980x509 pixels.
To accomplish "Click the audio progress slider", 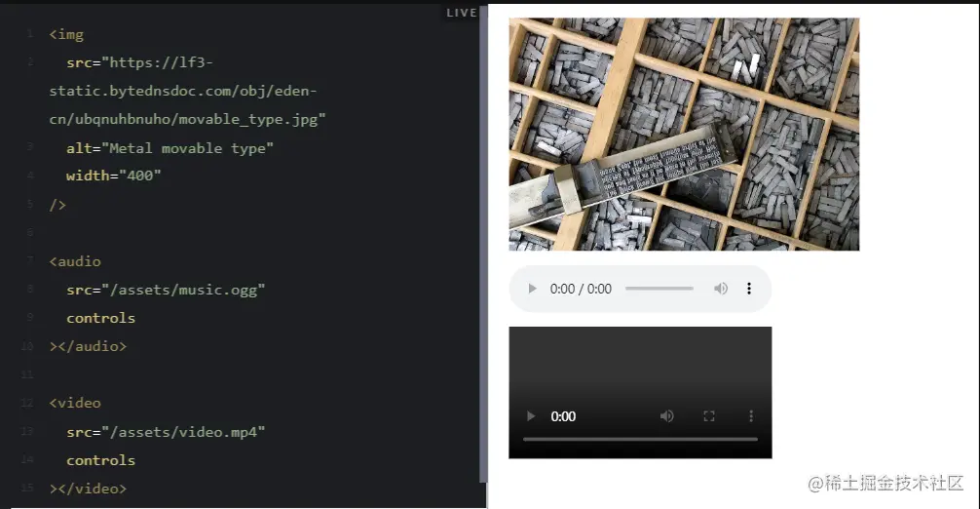I will (660, 289).
